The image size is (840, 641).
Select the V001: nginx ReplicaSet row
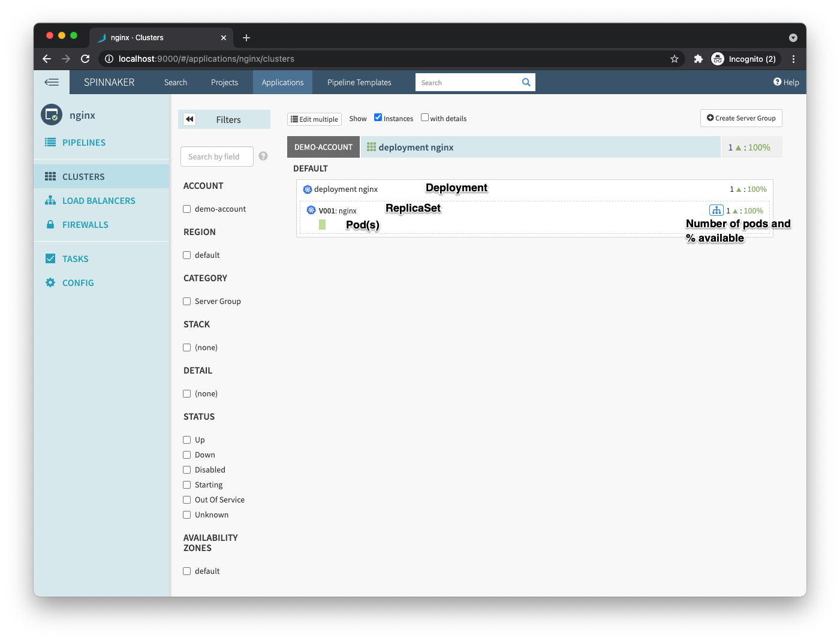[x=535, y=217]
